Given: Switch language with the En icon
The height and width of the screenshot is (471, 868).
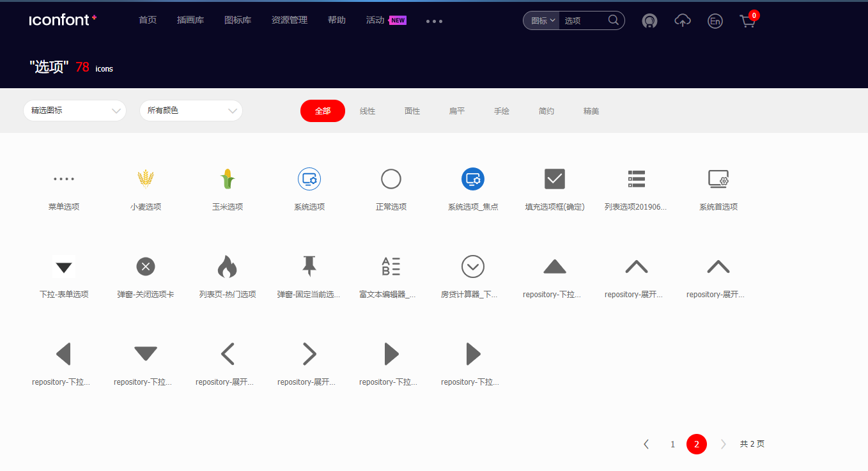Looking at the screenshot, I should tap(715, 21).
